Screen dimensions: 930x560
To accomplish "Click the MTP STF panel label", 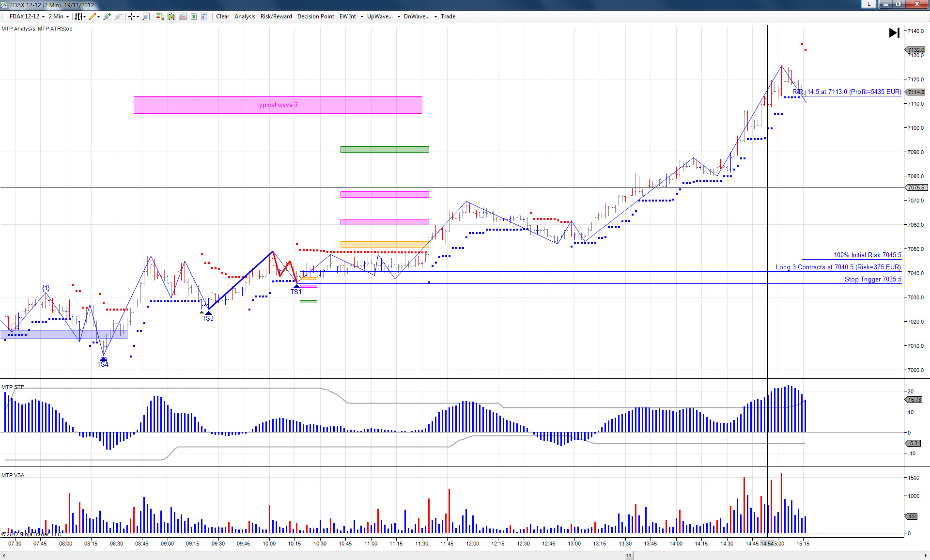I will click(x=13, y=387).
